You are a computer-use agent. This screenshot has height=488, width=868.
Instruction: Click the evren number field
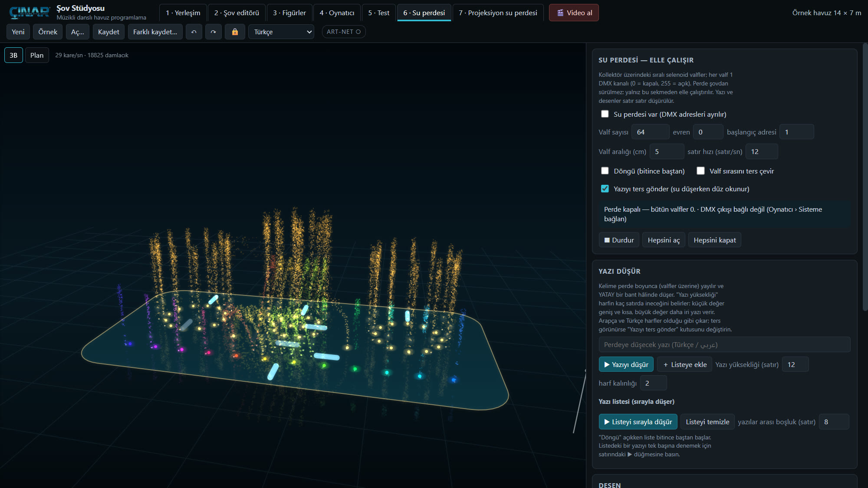click(x=708, y=132)
